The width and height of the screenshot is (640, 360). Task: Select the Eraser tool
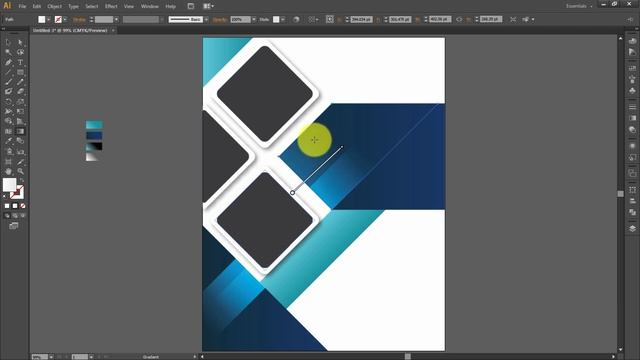coord(20,91)
